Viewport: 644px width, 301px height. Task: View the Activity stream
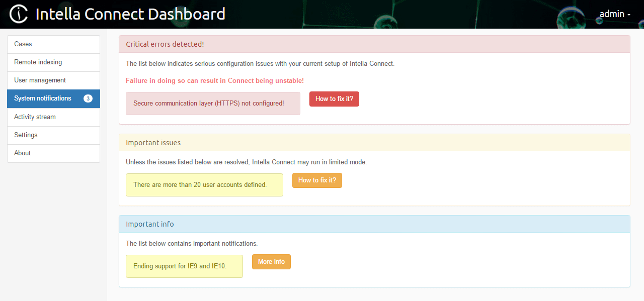pos(35,117)
